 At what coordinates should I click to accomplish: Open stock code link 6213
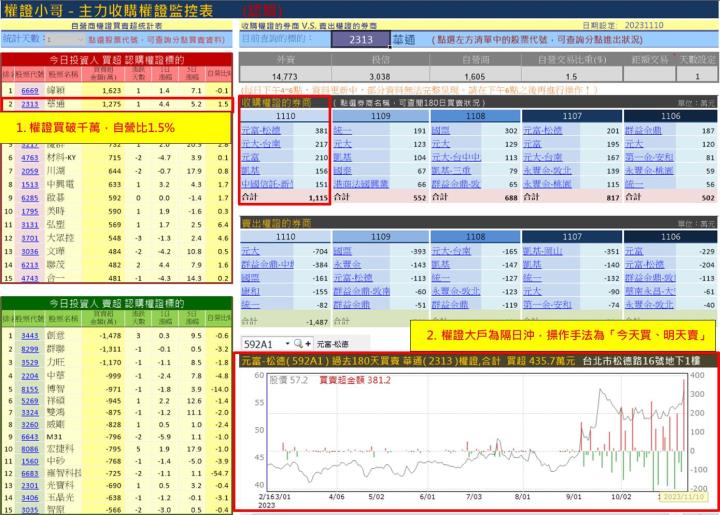click(30, 265)
